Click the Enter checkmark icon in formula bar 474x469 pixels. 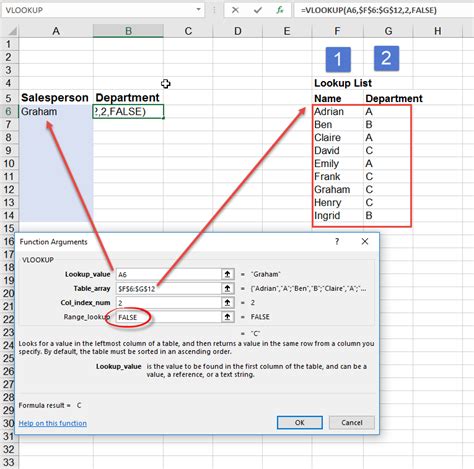258,10
